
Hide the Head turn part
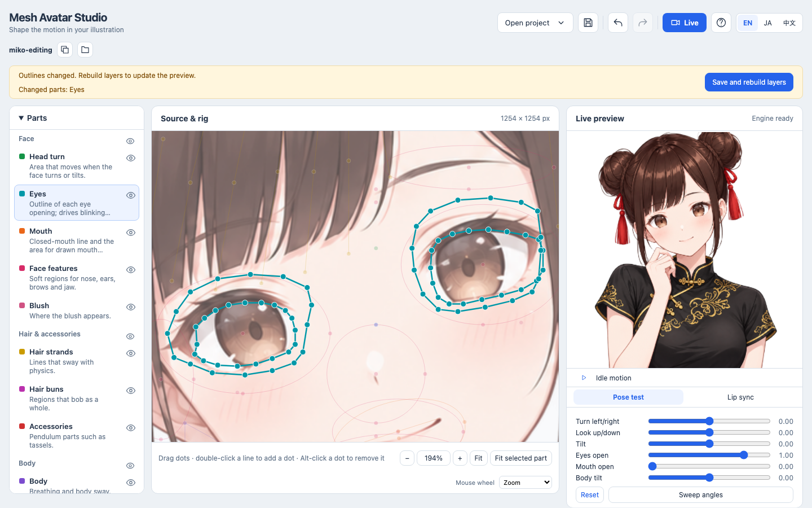[x=131, y=158]
